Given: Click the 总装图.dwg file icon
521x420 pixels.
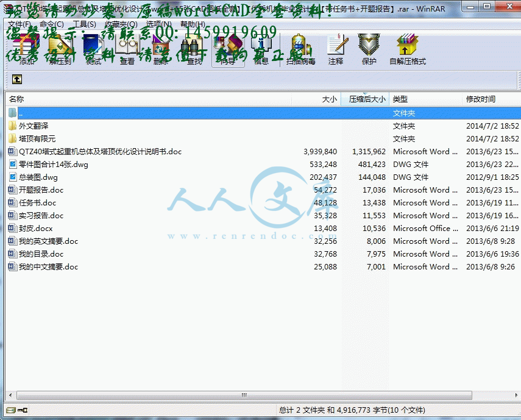Looking at the screenshot, I should point(13,177).
